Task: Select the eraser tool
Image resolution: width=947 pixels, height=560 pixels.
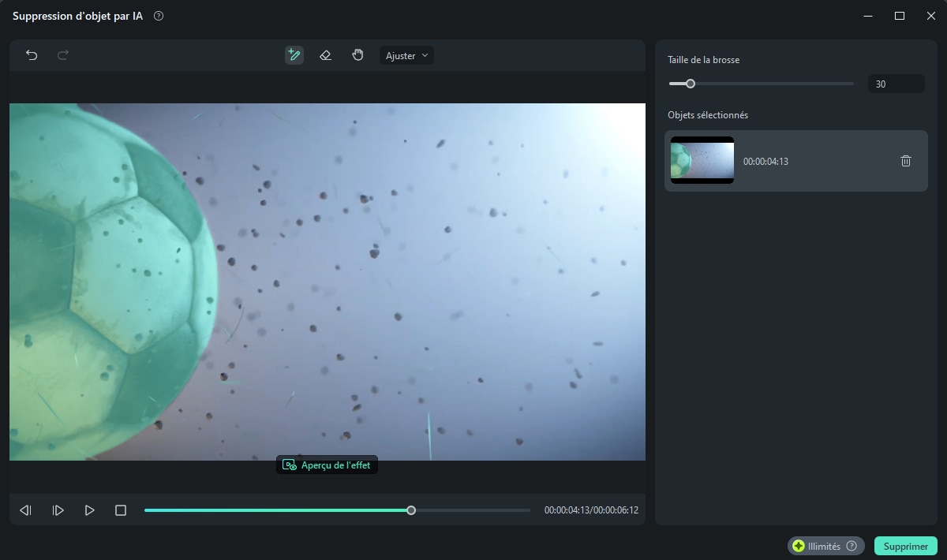Action: [x=325, y=55]
